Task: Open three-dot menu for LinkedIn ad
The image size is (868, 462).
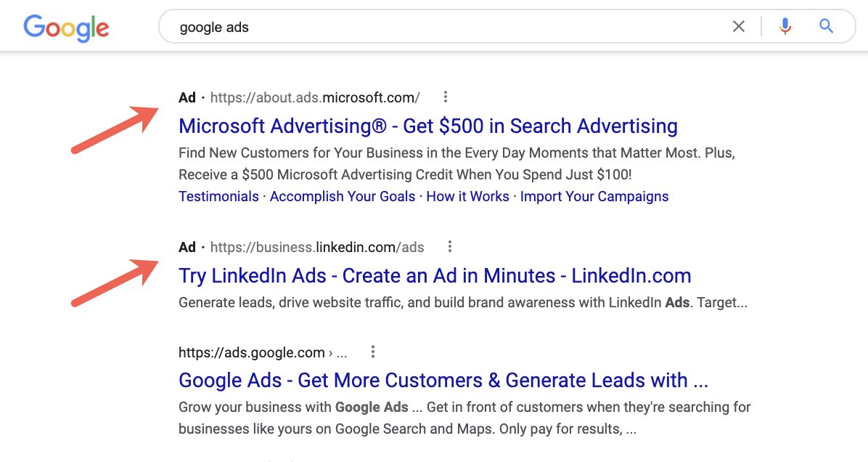Action: click(450, 246)
